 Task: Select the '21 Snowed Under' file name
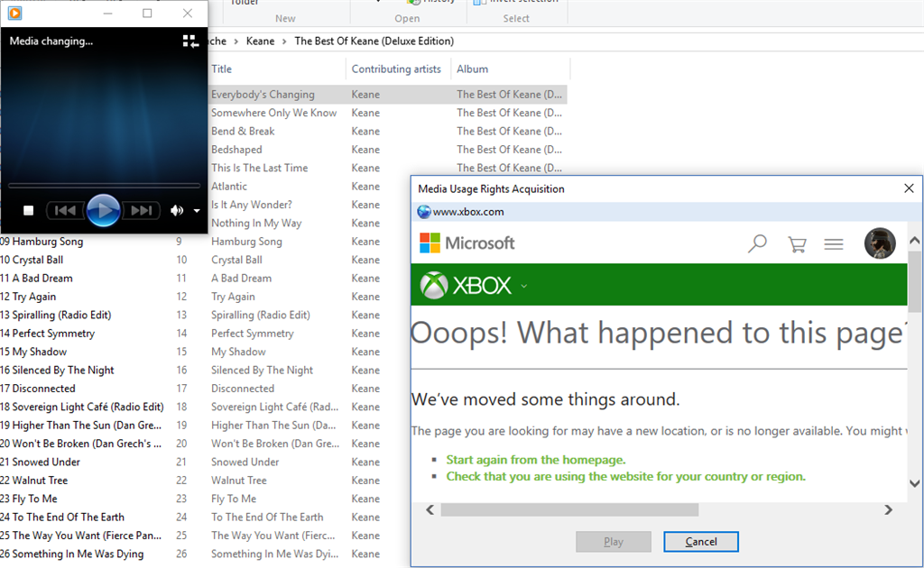tap(40, 462)
